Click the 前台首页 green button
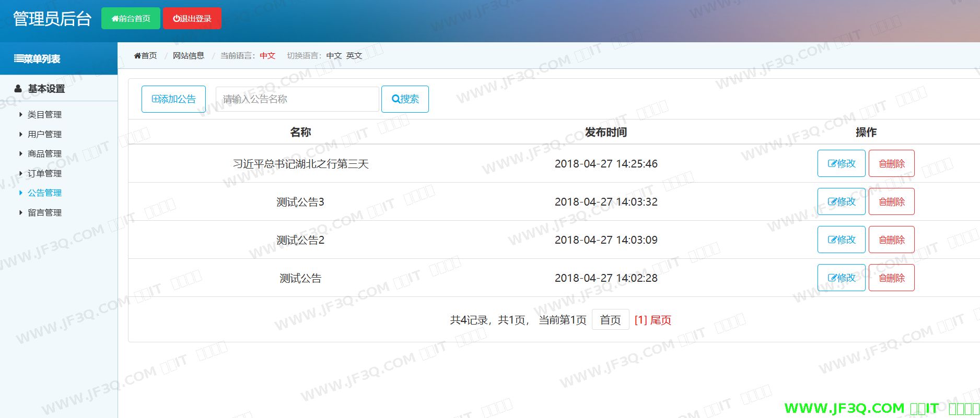This screenshot has height=418, width=980. pos(131,18)
